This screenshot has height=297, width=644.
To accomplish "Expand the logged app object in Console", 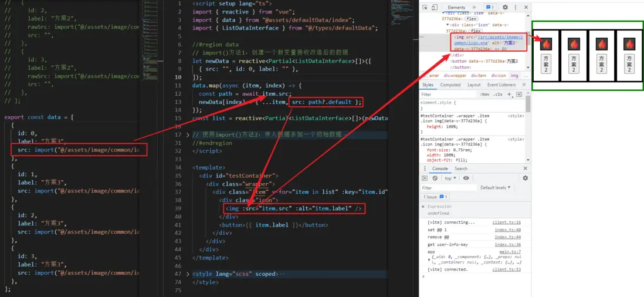I will click(429, 259).
